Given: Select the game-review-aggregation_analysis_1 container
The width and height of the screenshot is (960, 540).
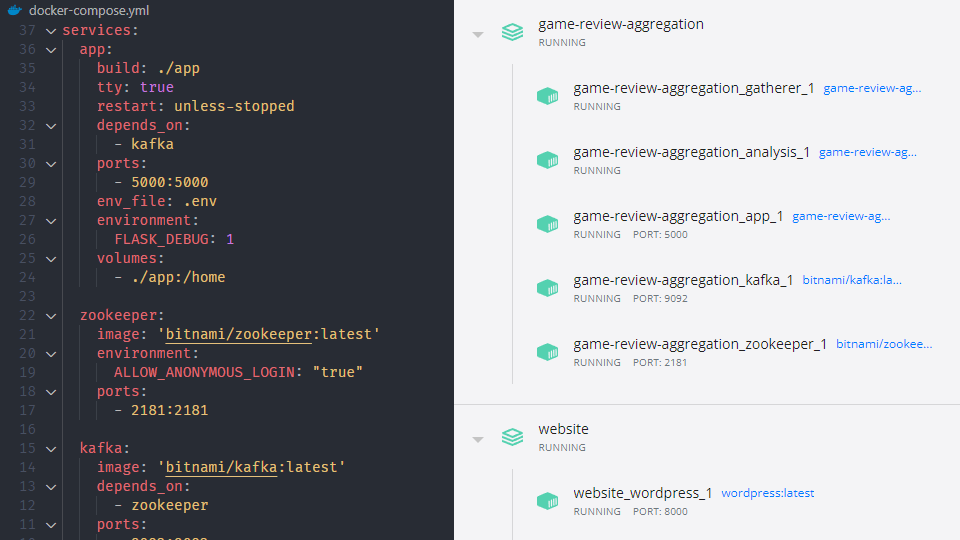Looking at the screenshot, I should (x=691, y=152).
